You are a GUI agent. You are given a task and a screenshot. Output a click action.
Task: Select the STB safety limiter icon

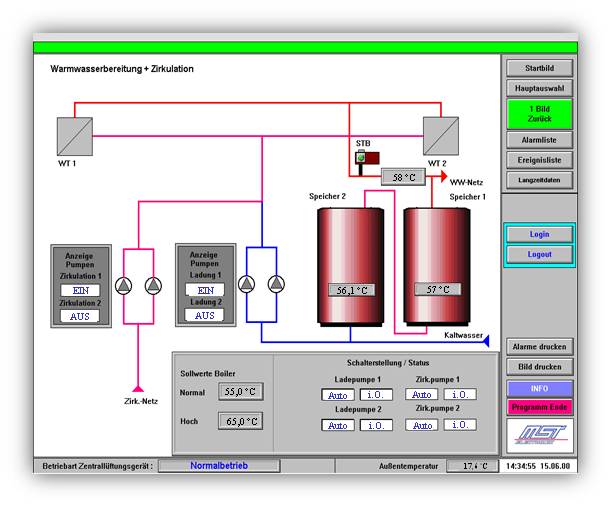tap(364, 156)
